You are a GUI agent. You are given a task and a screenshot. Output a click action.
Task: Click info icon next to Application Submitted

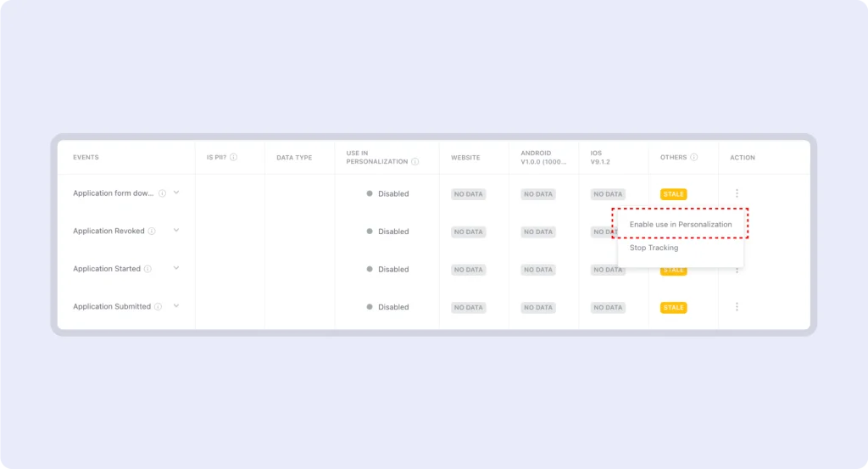tap(158, 307)
